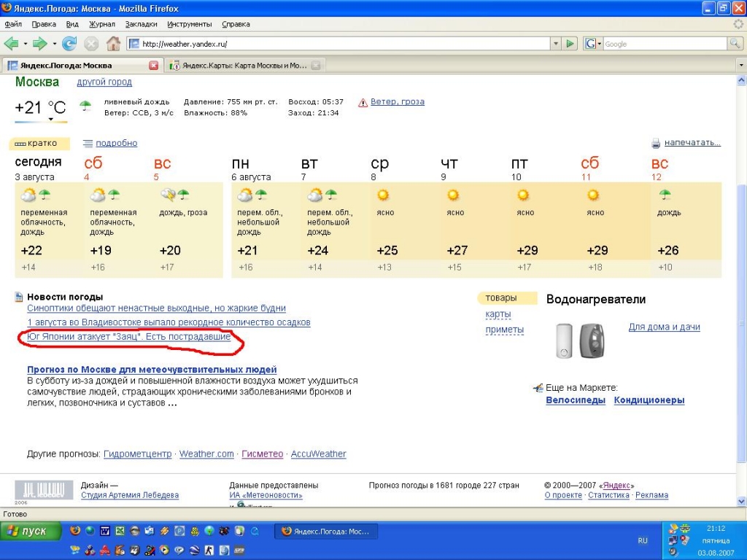
Task: Click the printer icon next to напечатать
Action: 656,143
